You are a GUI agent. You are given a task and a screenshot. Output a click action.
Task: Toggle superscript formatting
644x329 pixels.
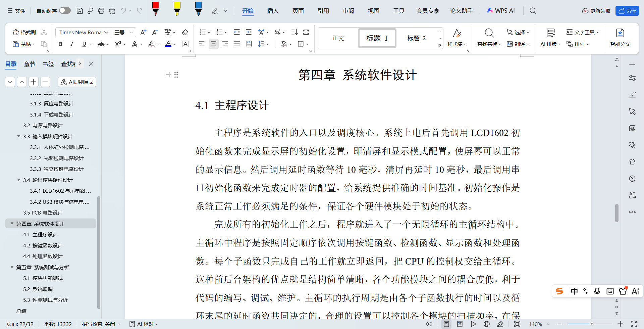coord(118,44)
